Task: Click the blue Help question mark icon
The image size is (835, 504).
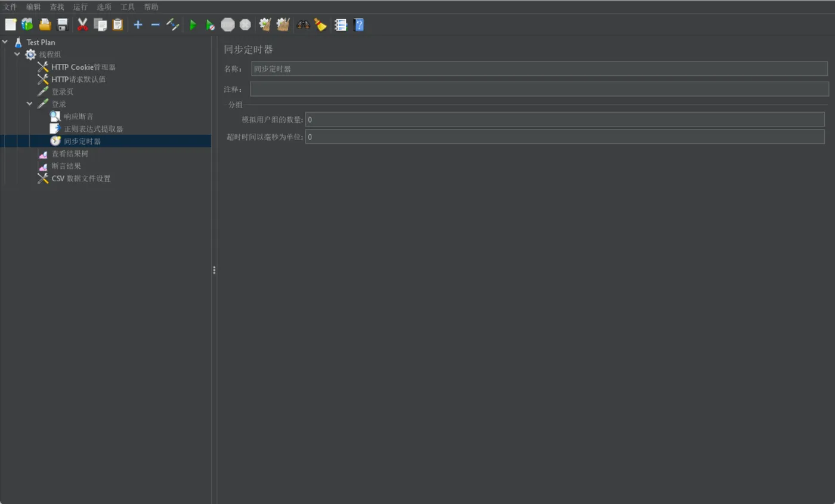Action: coord(358,24)
